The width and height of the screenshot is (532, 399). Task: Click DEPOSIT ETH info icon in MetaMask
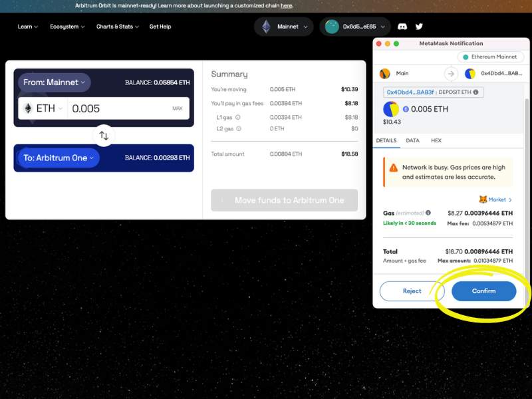pyautogui.click(x=475, y=92)
